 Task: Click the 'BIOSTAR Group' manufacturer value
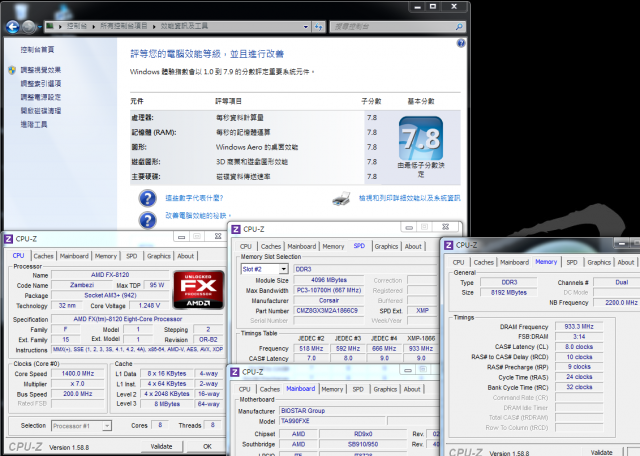click(x=358, y=411)
